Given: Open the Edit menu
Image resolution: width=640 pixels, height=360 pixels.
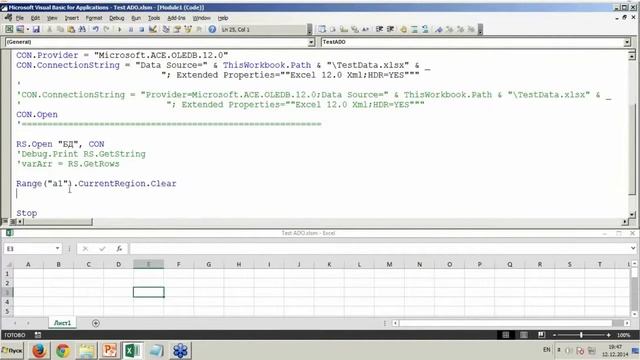Looking at the screenshot, I should coord(36,18).
